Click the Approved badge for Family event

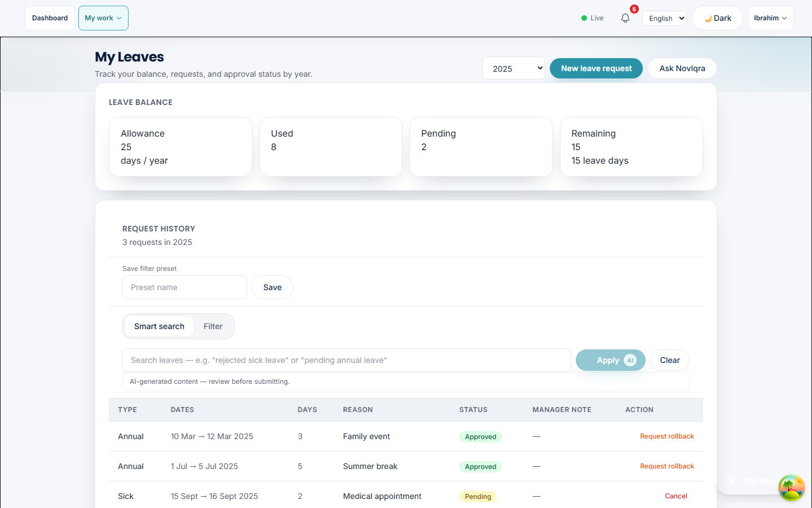click(480, 437)
